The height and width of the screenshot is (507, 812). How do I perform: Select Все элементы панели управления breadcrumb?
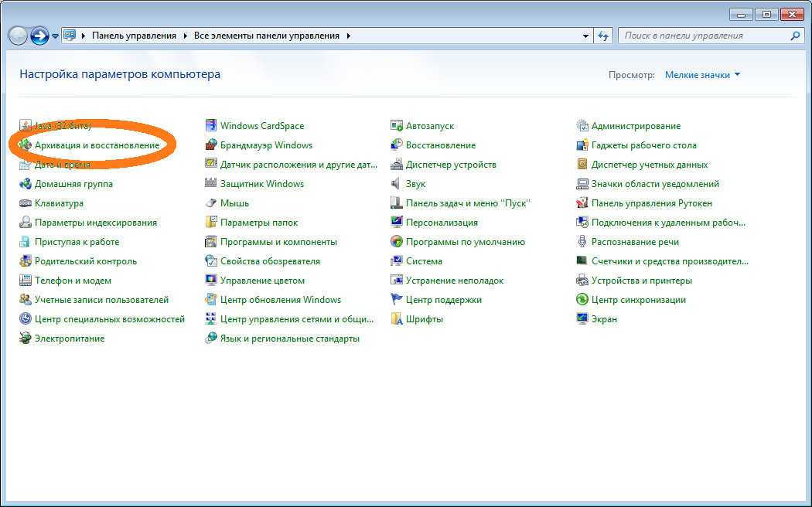[x=267, y=36]
